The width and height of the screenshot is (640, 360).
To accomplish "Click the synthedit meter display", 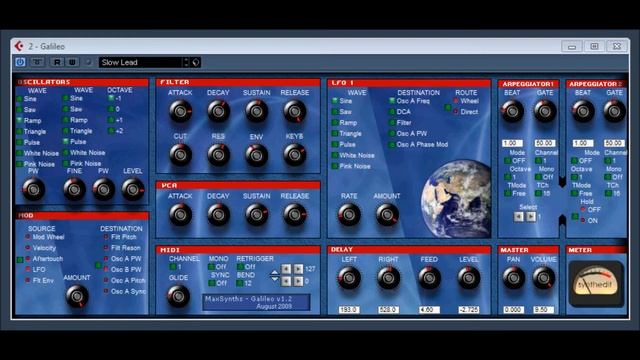I will pos(596,284).
